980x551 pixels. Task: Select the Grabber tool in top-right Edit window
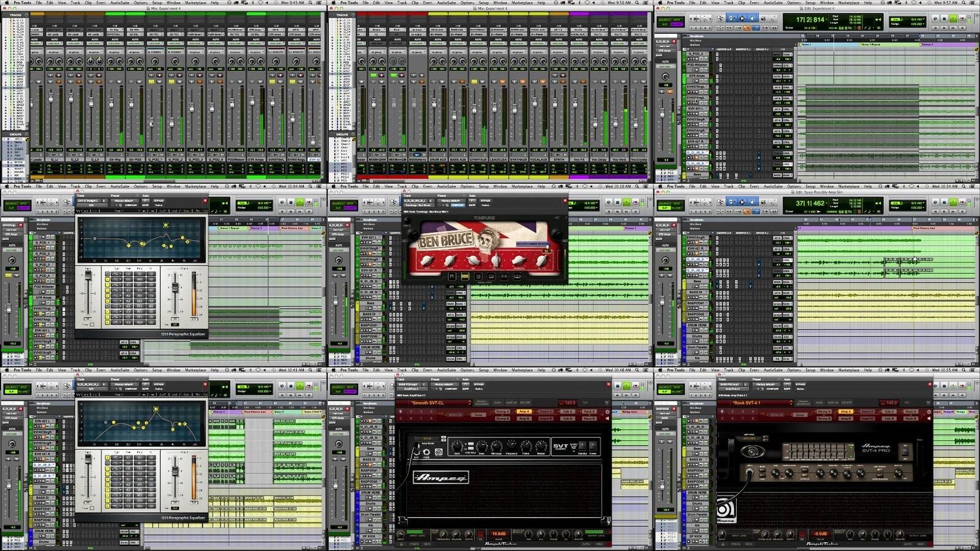(x=752, y=18)
